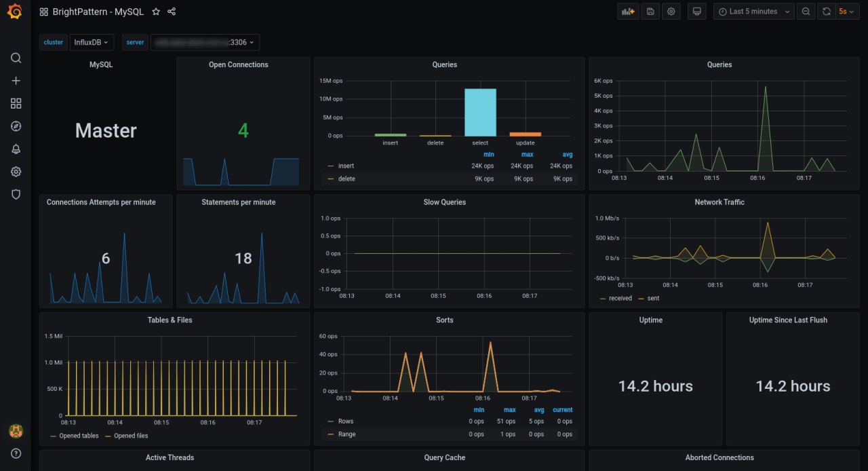The height and width of the screenshot is (471, 868).
Task: Open the InfluxDB cluster dropdown
Action: [x=92, y=42]
